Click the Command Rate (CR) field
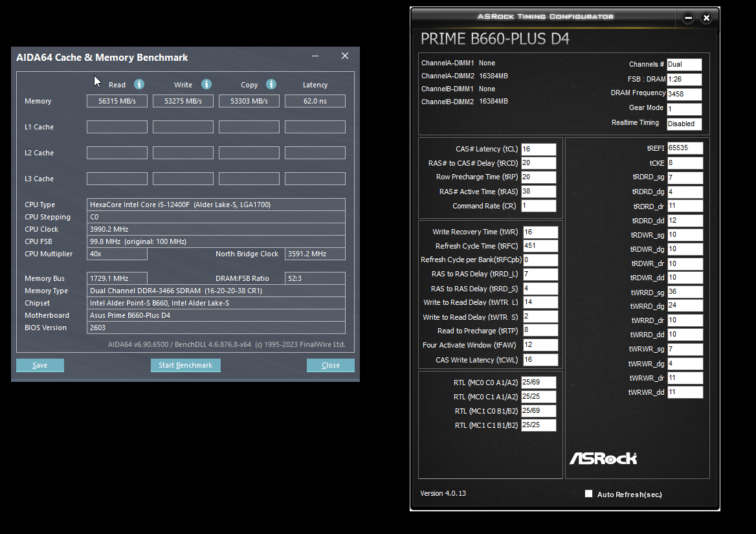 [x=539, y=206]
